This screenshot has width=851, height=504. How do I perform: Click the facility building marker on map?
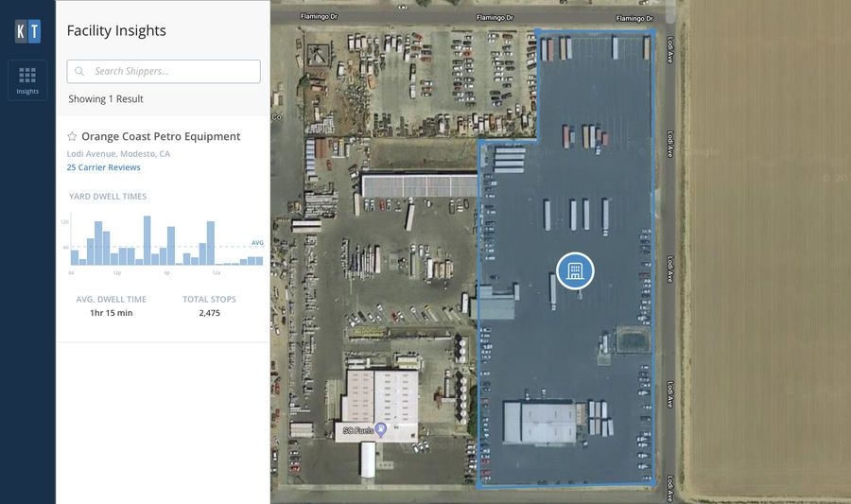pos(575,270)
